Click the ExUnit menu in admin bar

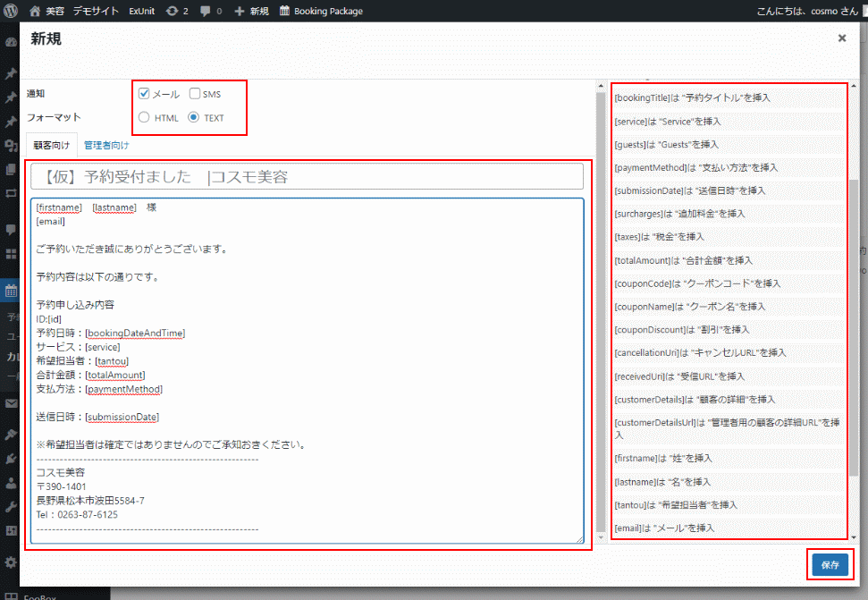point(140,12)
